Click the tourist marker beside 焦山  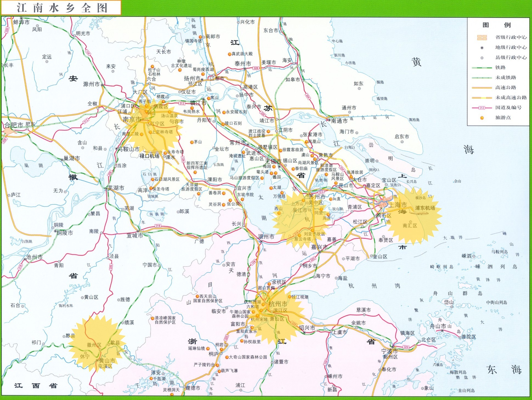point(209,98)
